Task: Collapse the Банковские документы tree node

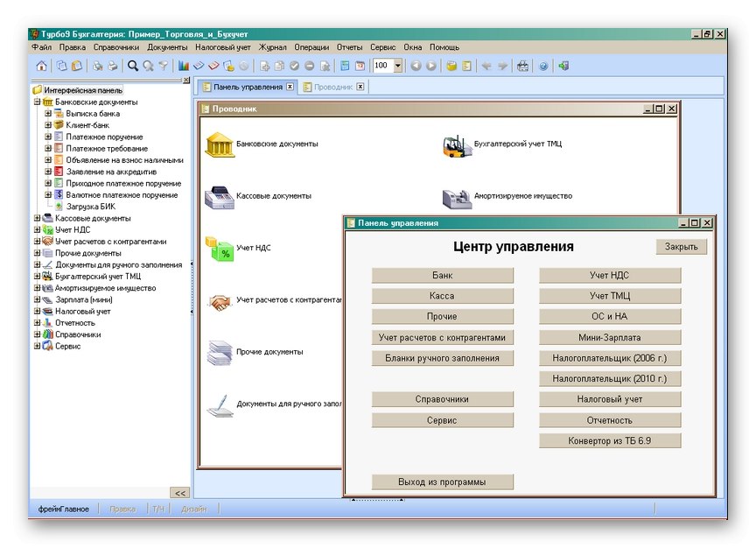Action: click(37, 102)
